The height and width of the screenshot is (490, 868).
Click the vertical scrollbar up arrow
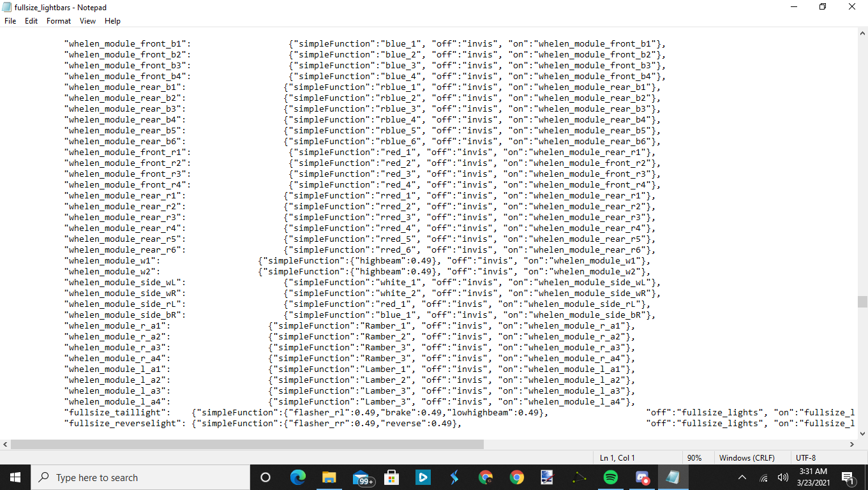pos(862,33)
